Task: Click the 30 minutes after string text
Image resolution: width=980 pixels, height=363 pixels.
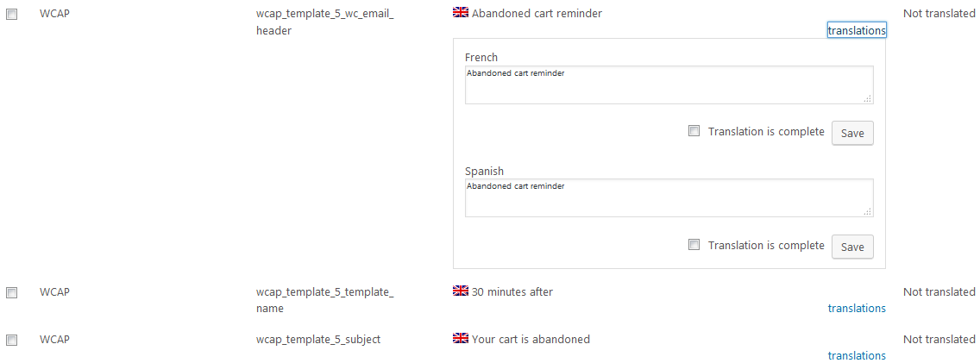Action: pyautogui.click(x=512, y=291)
